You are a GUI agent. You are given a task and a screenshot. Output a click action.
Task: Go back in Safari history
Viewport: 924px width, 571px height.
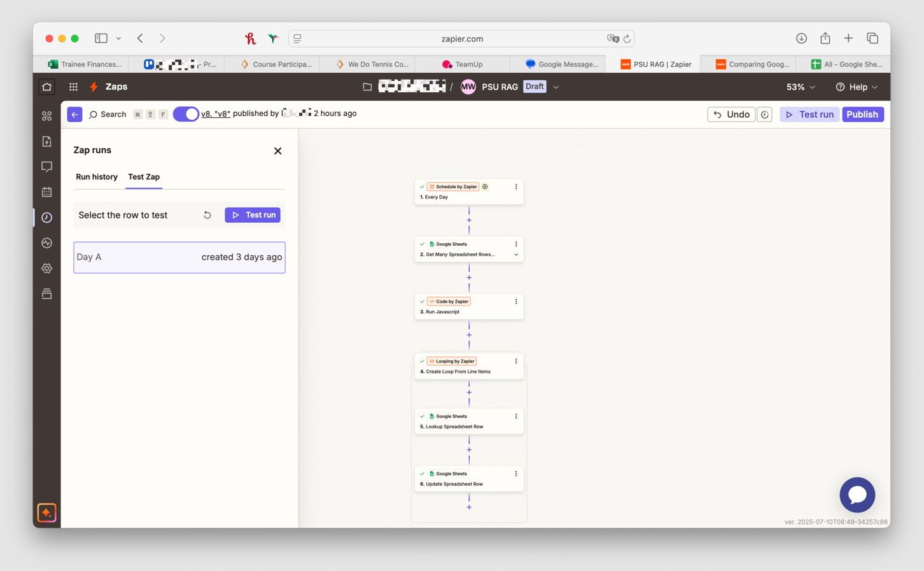[x=140, y=38]
